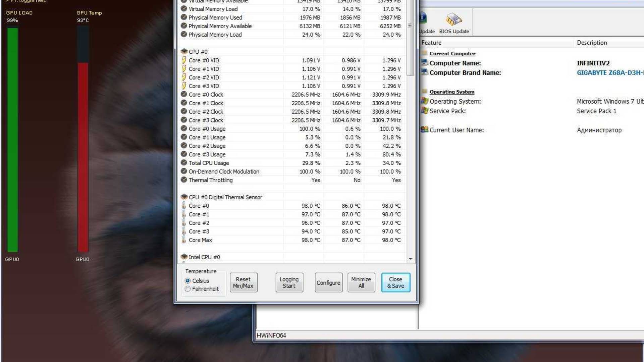
Task: Select the On-Demand Clock Modulation row
Action: [292, 171]
